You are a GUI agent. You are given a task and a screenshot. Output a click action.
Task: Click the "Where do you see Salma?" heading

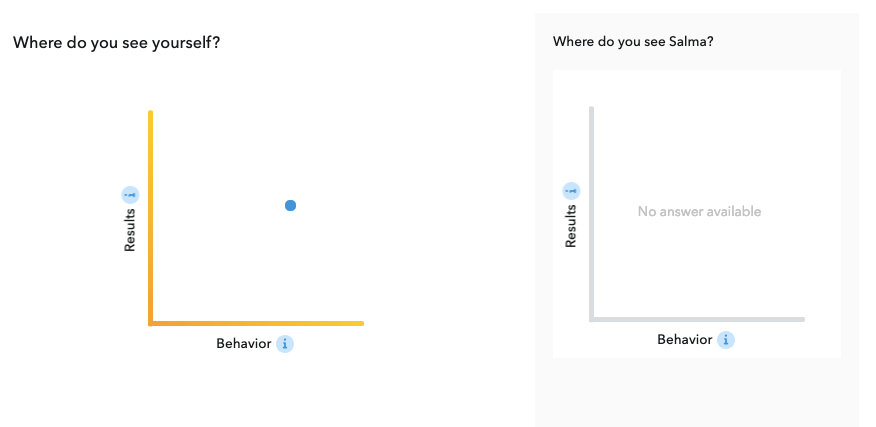click(633, 41)
